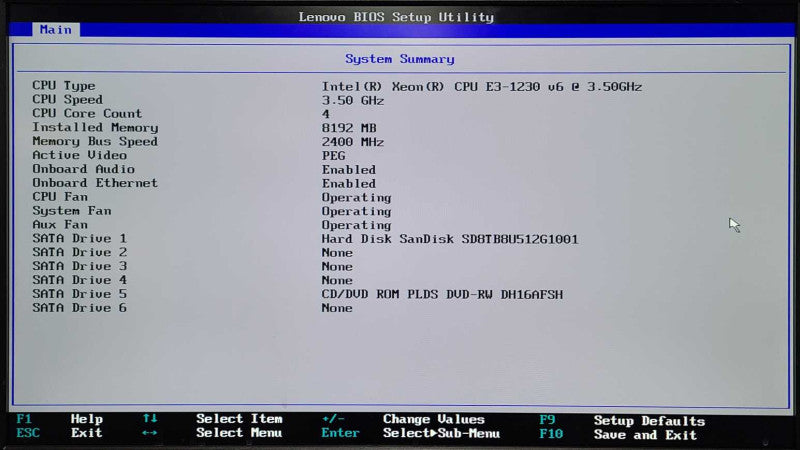The height and width of the screenshot is (450, 800).
Task: Select the CPU Speed label
Action: pyautogui.click(x=67, y=99)
